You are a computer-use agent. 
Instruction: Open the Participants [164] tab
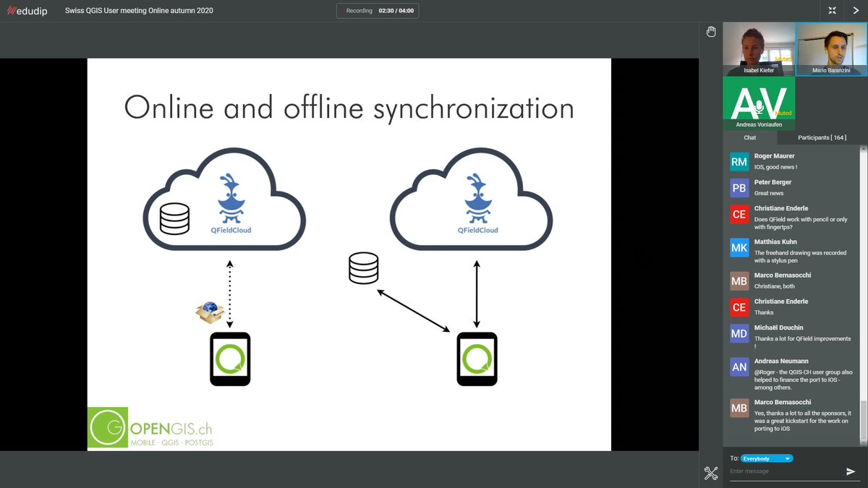pyautogui.click(x=822, y=137)
